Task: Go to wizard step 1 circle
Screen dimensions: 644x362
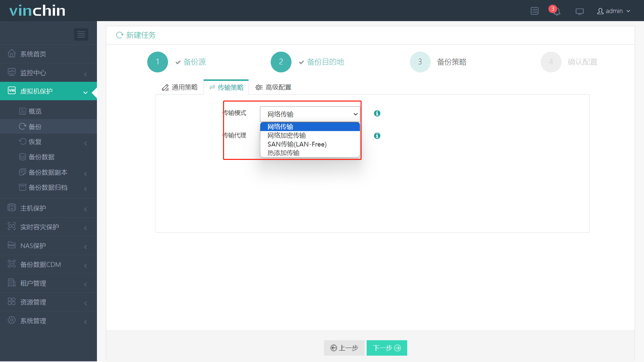Action: (158, 62)
